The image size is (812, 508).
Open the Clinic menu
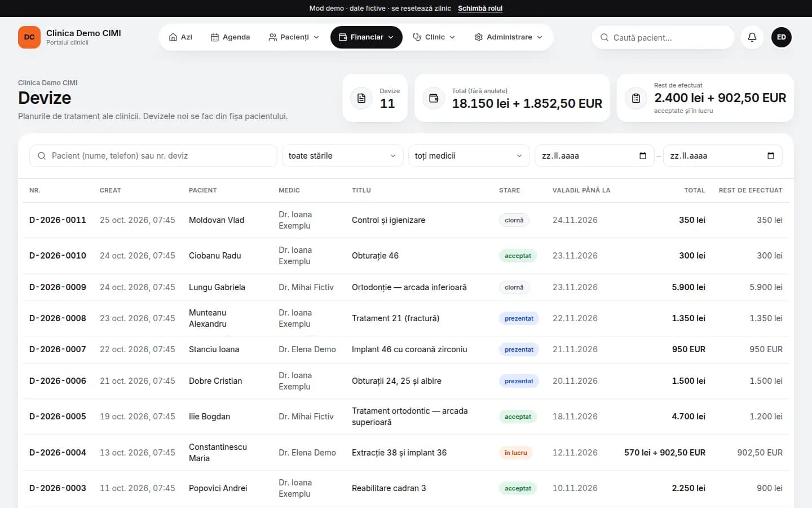[x=434, y=37]
